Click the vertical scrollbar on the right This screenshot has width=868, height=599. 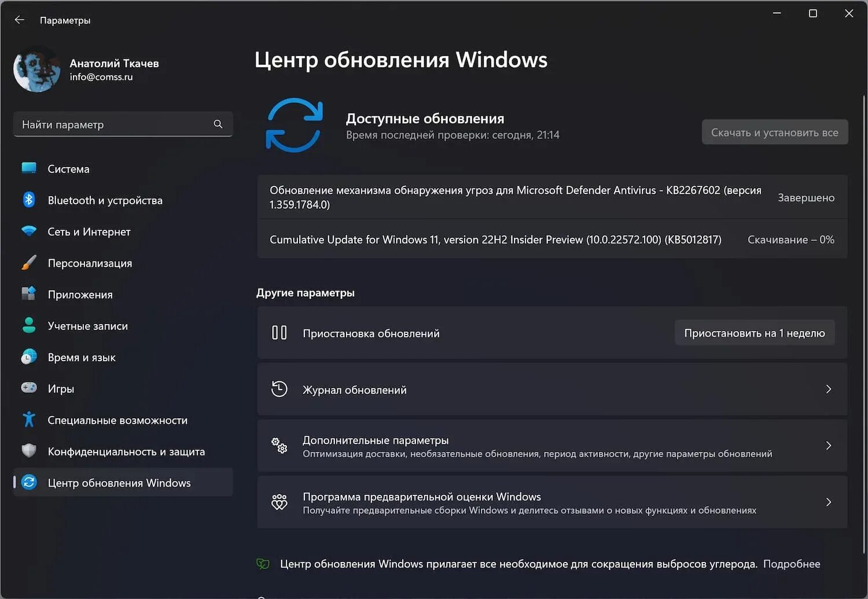864,324
